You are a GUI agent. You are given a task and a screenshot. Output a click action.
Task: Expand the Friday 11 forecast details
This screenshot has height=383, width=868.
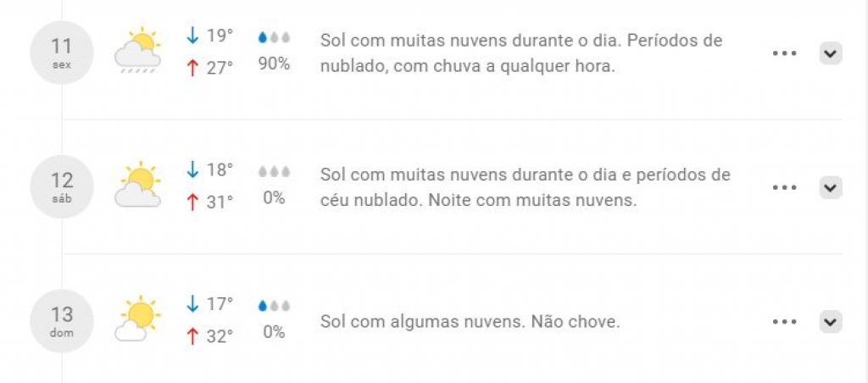coord(831,53)
